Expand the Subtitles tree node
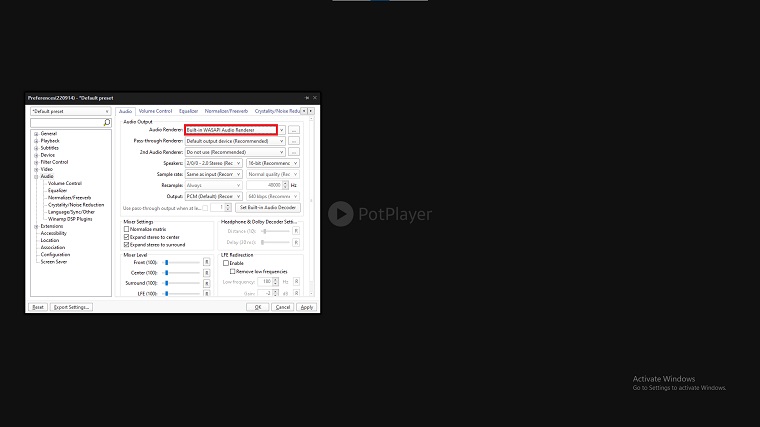The height and width of the screenshot is (427, 760). (36, 148)
